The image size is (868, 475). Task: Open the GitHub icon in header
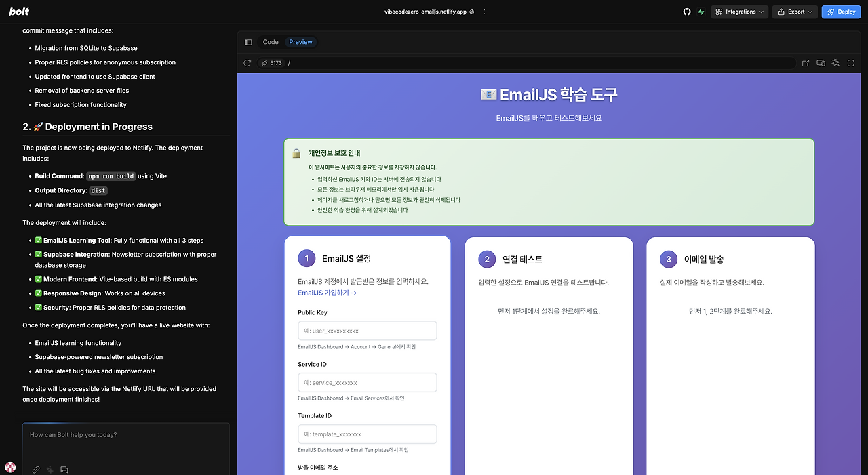tap(687, 12)
